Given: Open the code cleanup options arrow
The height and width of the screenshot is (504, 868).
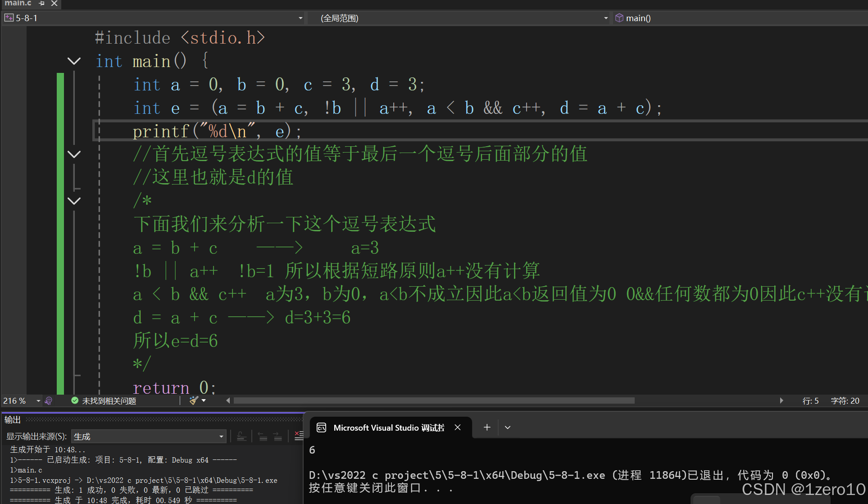Looking at the screenshot, I should click(204, 400).
